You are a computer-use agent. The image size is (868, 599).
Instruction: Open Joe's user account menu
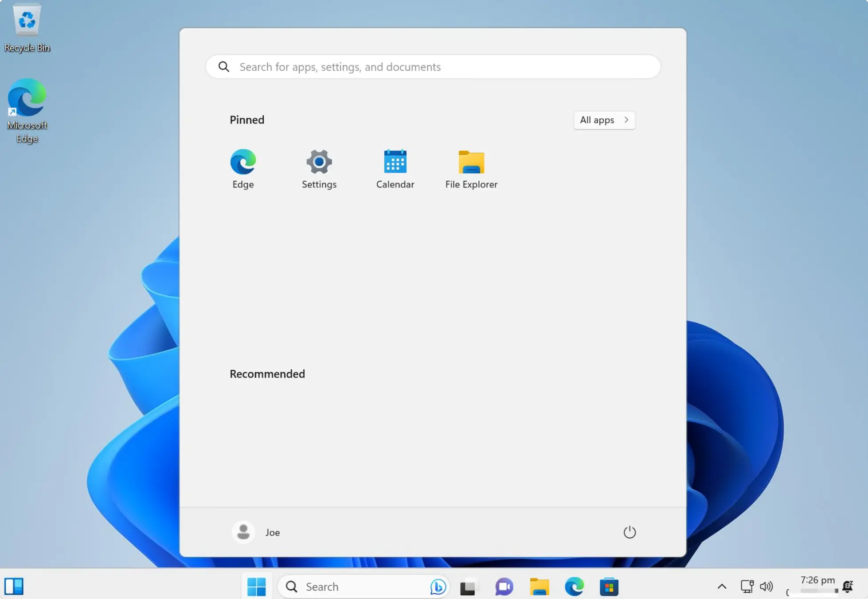tap(256, 532)
